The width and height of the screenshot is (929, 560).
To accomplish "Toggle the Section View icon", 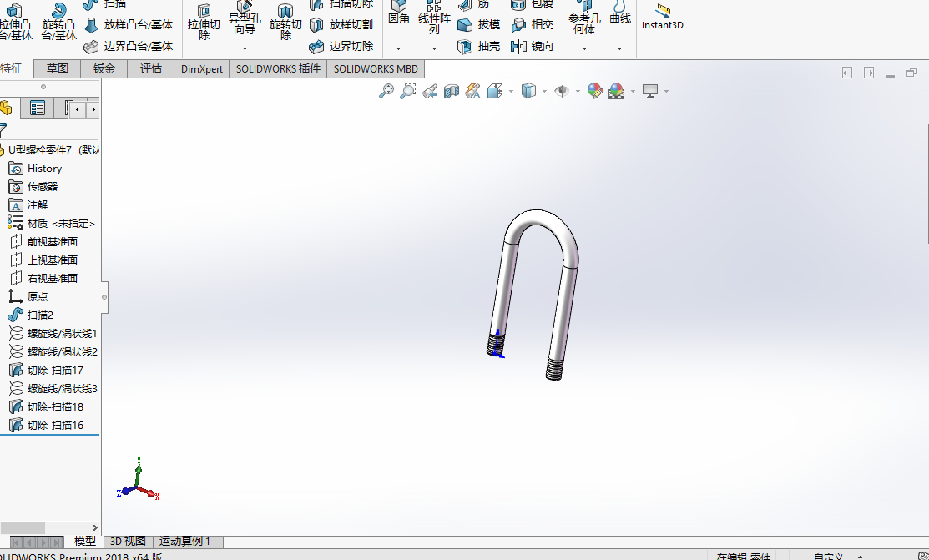I will click(x=452, y=91).
